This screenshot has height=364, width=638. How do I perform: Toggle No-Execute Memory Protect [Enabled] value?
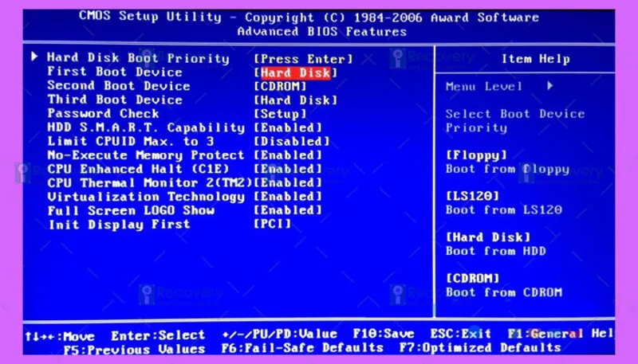tap(288, 155)
